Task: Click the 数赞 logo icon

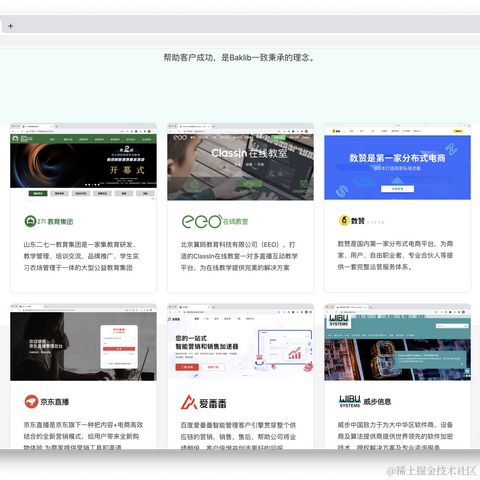Action: point(344,220)
